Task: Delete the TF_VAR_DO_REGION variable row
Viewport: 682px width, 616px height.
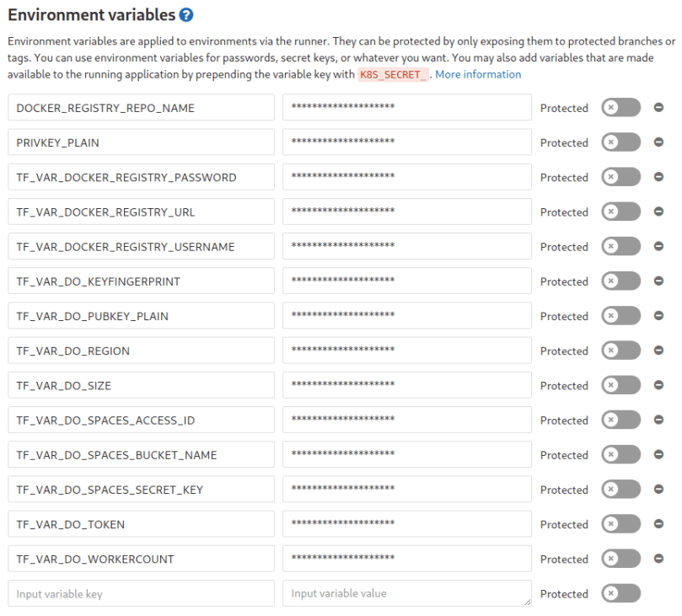Action: click(x=658, y=351)
